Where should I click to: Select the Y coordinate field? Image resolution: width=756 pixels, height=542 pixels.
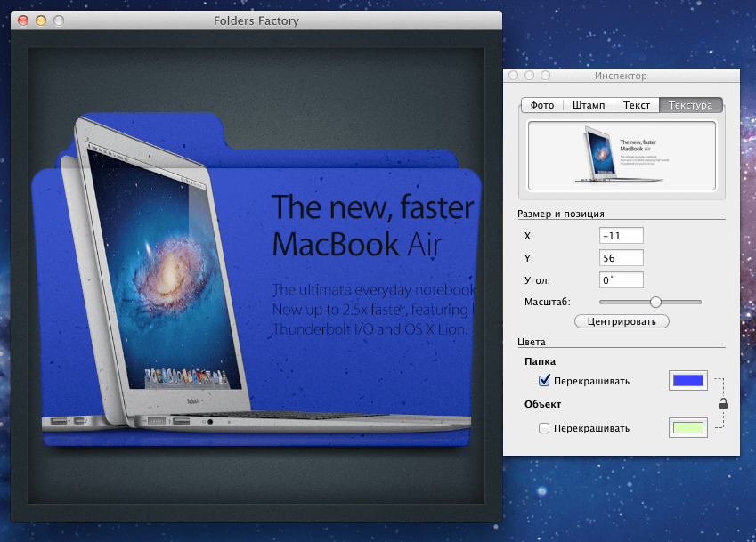point(621,257)
